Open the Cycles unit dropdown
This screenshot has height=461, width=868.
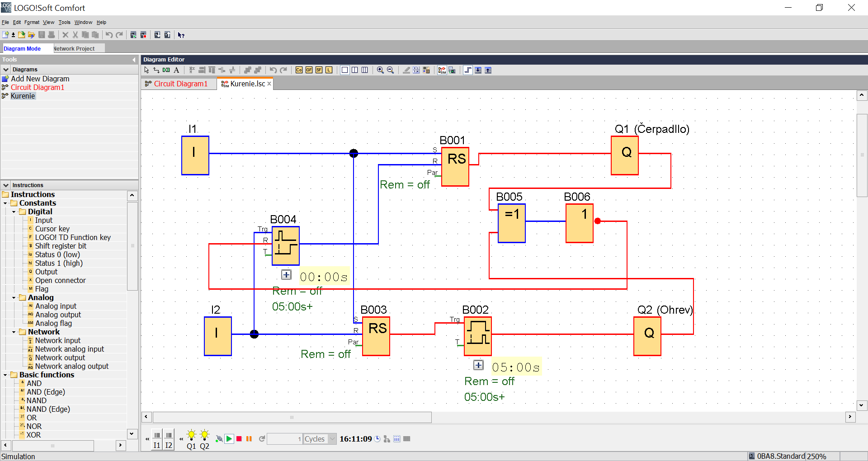[x=332, y=439]
